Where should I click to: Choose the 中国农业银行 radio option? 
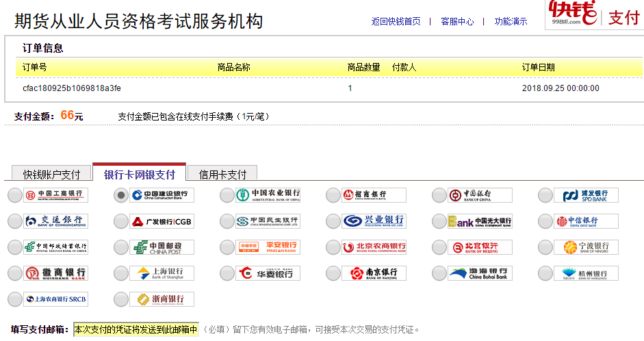click(x=227, y=195)
